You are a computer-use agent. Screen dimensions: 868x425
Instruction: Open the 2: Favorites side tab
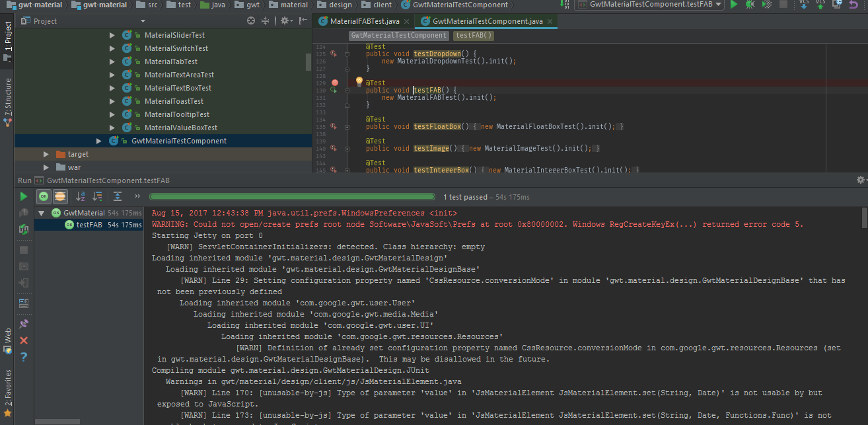(x=7, y=394)
